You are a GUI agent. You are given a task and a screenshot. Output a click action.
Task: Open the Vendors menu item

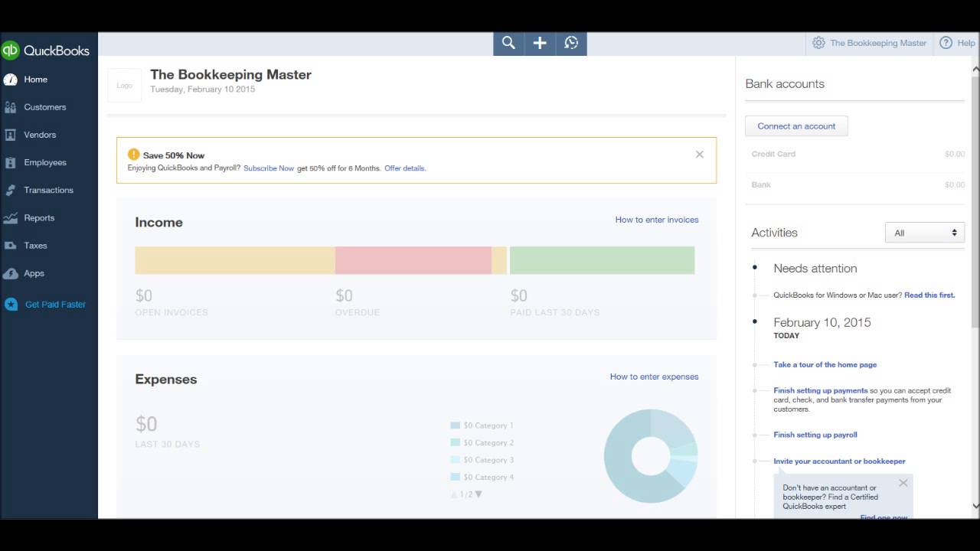coord(40,135)
